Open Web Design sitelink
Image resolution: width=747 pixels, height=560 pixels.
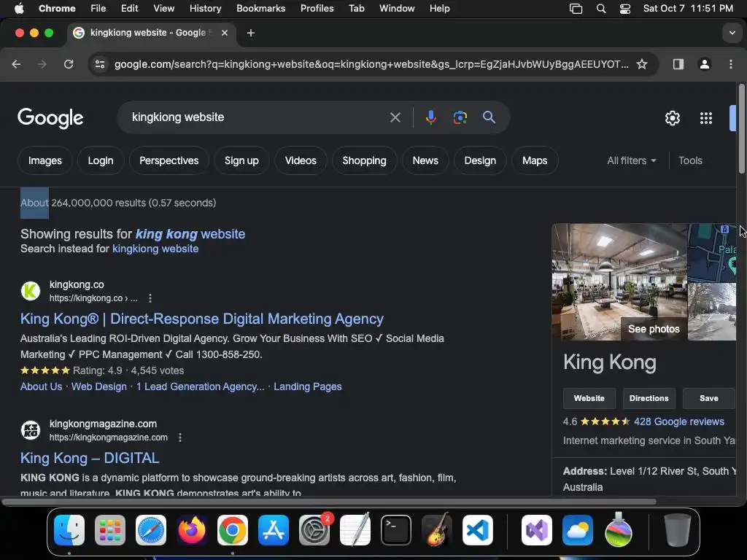pos(99,386)
